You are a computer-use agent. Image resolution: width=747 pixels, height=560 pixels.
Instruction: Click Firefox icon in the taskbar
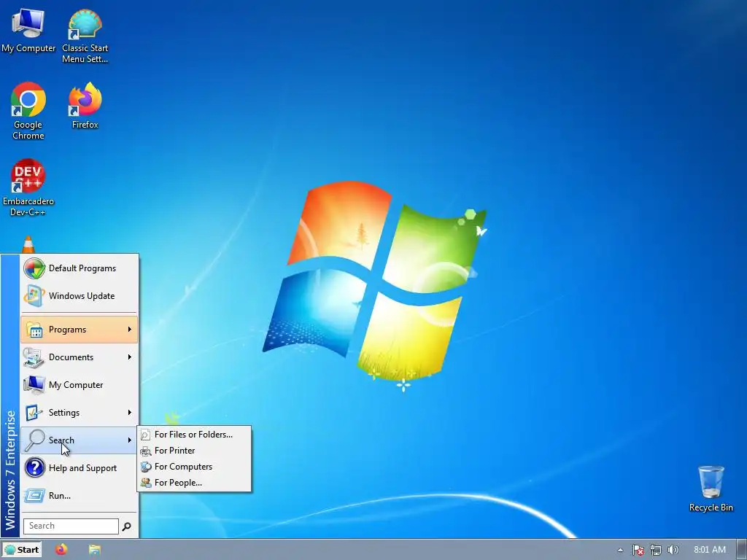(x=61, y=550)
